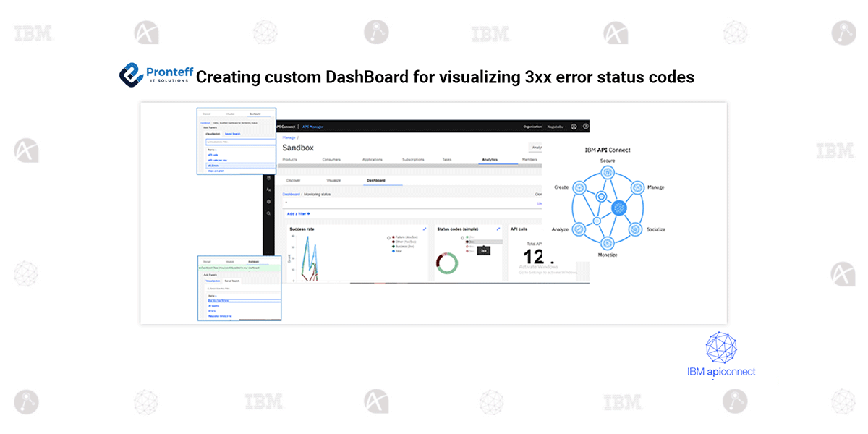This screenshot has width=868, height=434.
Task: Open the Organization dropdown in the top bar
Action: 532,126
